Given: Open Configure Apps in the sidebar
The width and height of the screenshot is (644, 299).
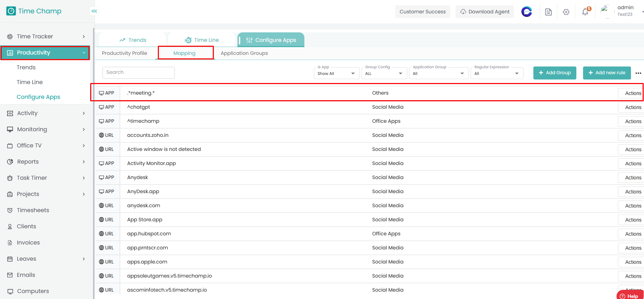Looking at the screenshot, I should pos(38,97).
